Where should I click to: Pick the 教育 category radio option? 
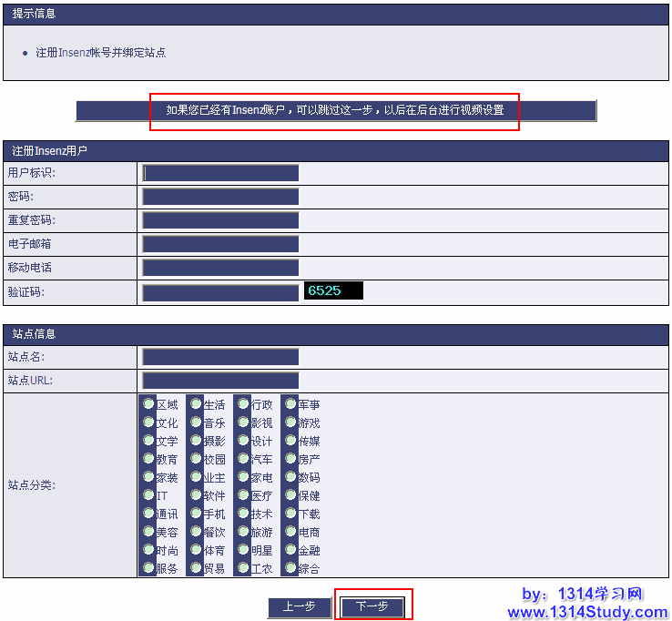(x=148, y=458)
